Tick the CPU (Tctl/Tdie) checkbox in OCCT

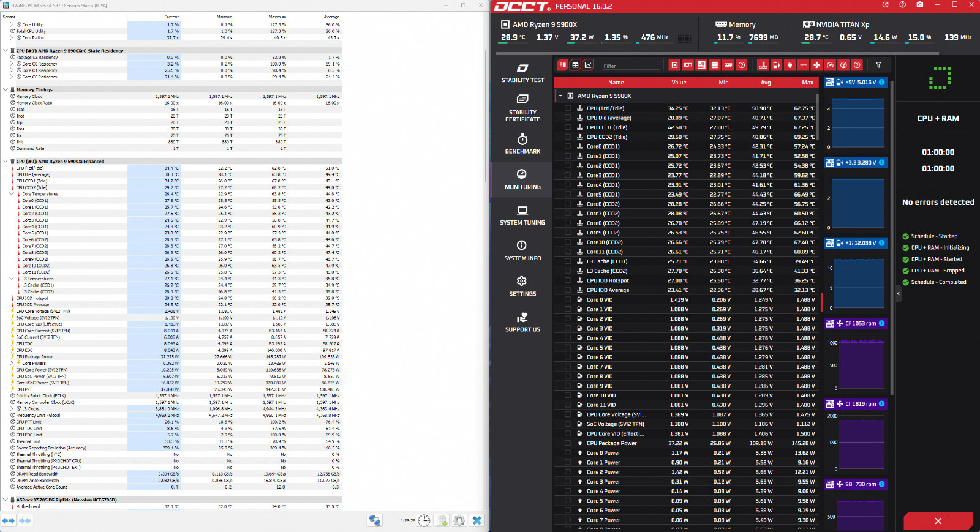568,108
